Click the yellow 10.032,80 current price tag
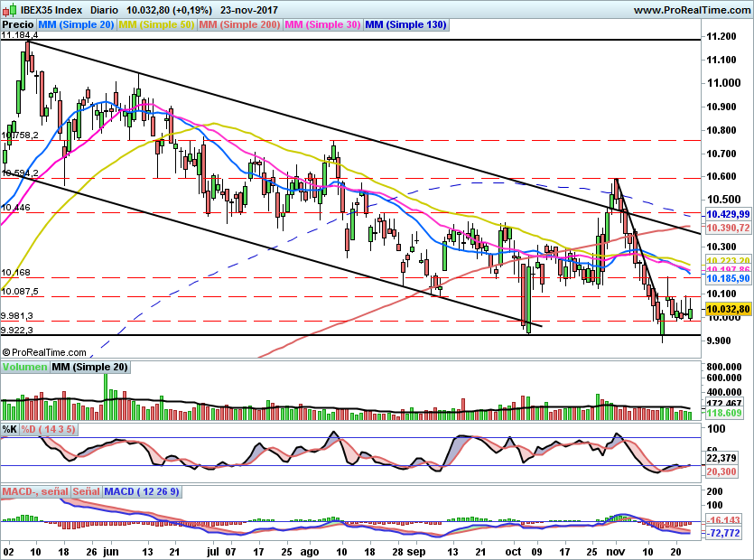This screenshot has height=560, width=754. click(728, 309)
